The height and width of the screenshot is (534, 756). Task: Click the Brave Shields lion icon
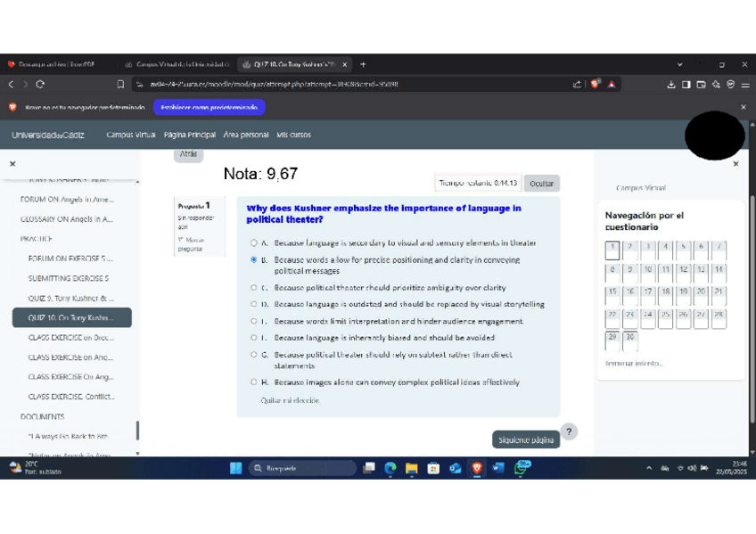pyautogui.click(x=596, y=85)
